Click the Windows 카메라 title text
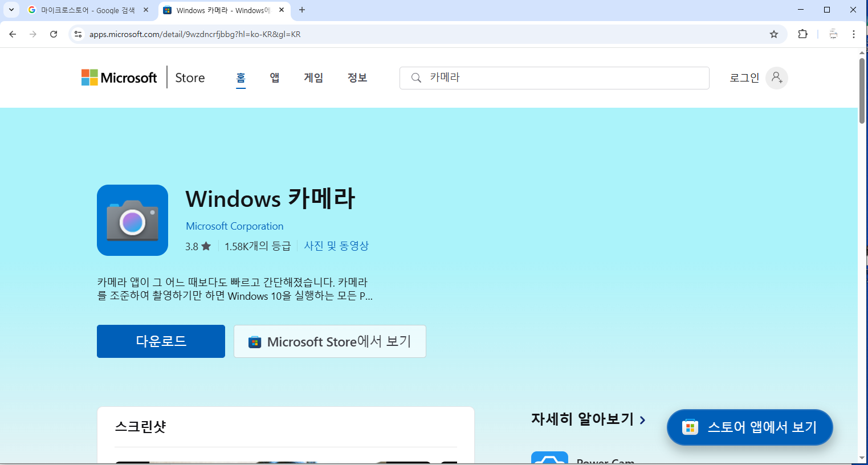 (270, 199)
